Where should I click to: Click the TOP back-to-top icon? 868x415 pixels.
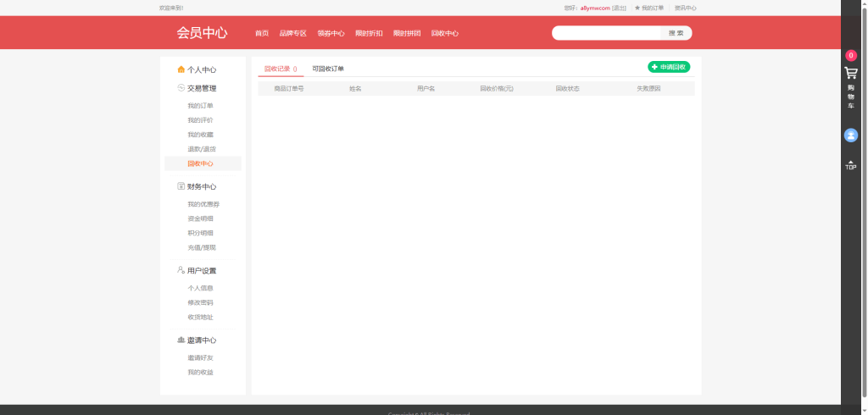coord(851,165)
